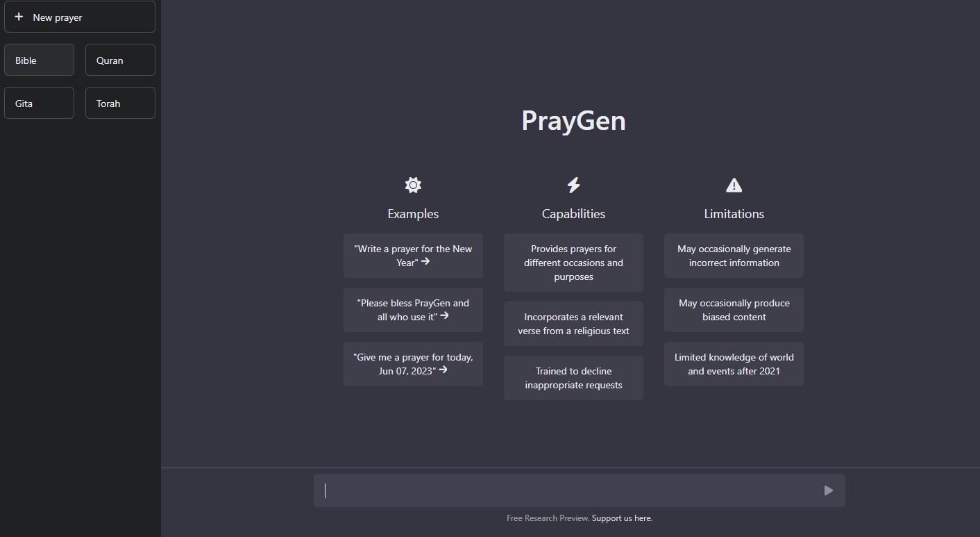Click the sun icon above Examples
This screenshot has width=980, height=537.
[413, 185]
